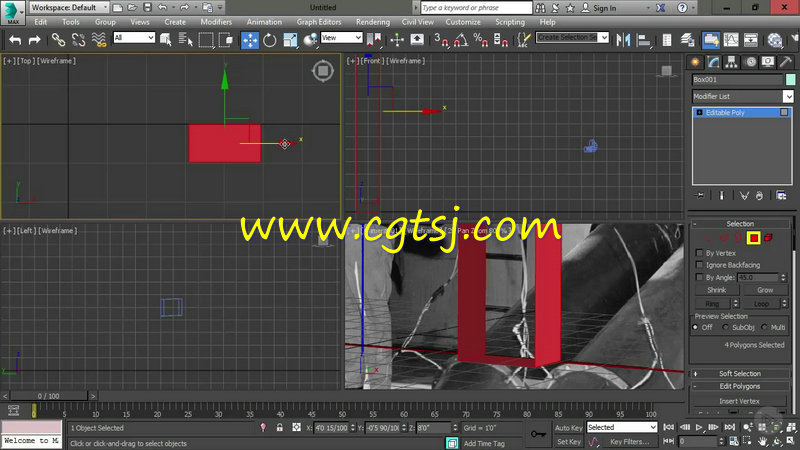The image size is (800, 450).
Task: Activate the Select and Rotate tool
Action: tap(269, 40)
